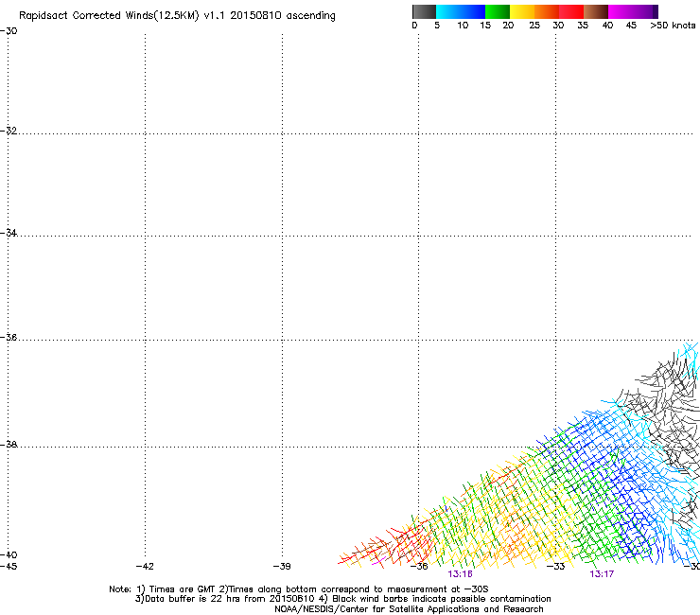This screenshot has width=700, height=615.
Task: Click the '>50 knots' legend label
Action: pos(673,26)
